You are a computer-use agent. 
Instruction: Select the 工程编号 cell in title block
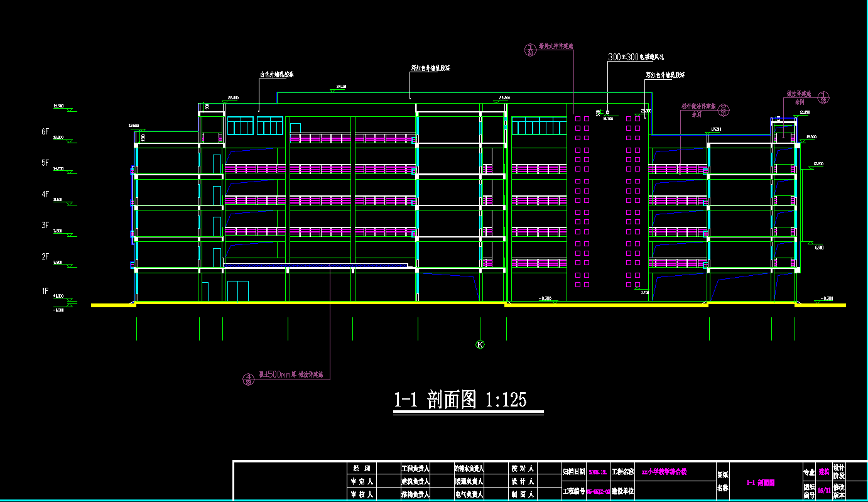click(573, 491)
